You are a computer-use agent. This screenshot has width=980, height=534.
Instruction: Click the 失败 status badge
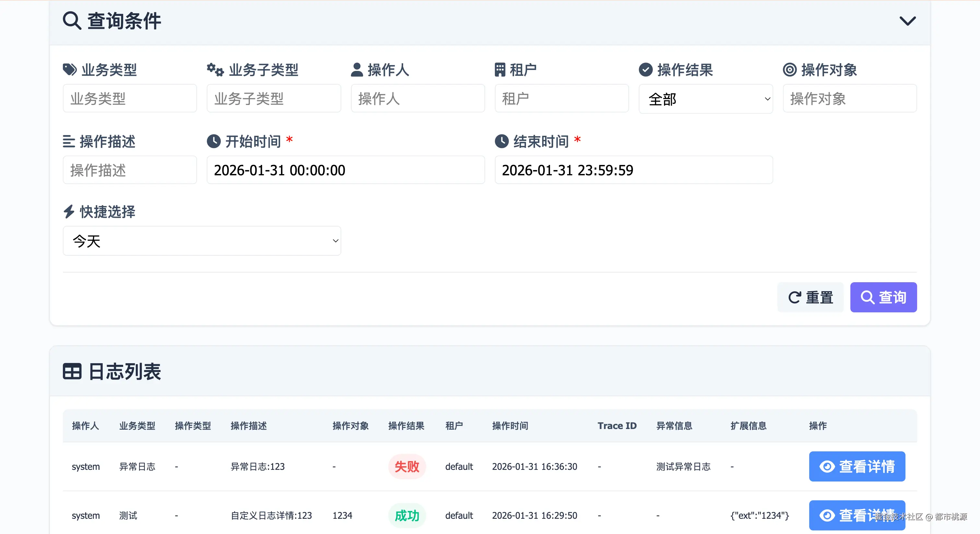pos(407,466)
